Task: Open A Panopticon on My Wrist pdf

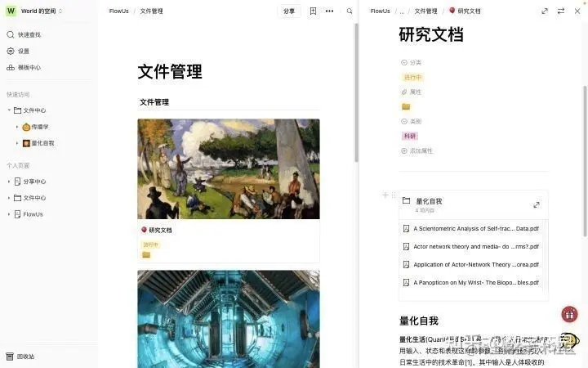Action: click(x=471, y=282)
